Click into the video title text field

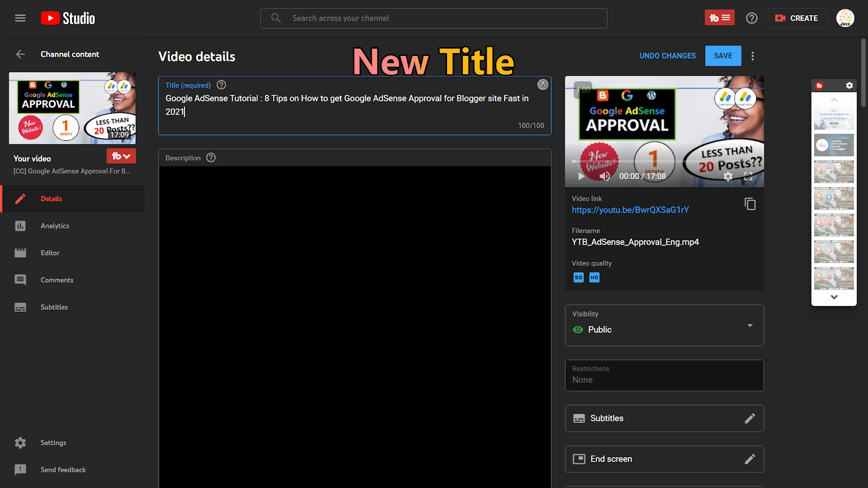tap(355, 105)
